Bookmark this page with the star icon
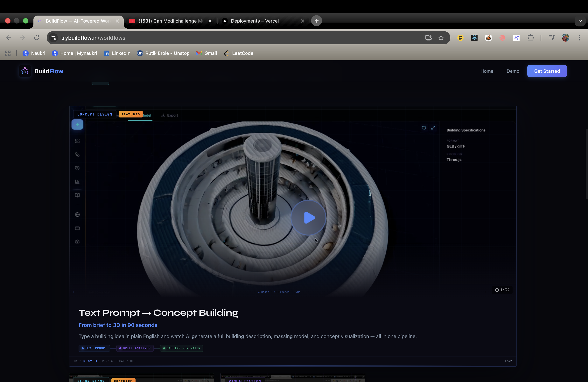The image size is (588, 382). click(441, 38)
